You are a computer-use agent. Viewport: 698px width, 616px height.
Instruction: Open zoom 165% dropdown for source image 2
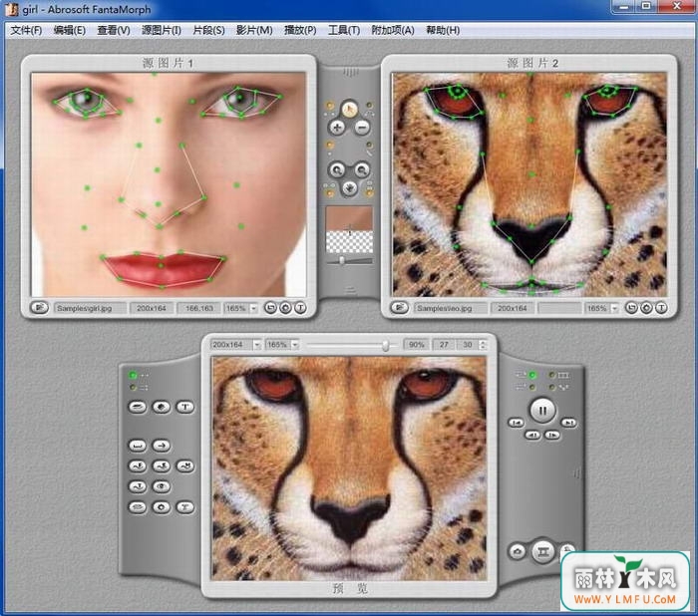click(x=615, y=308)
